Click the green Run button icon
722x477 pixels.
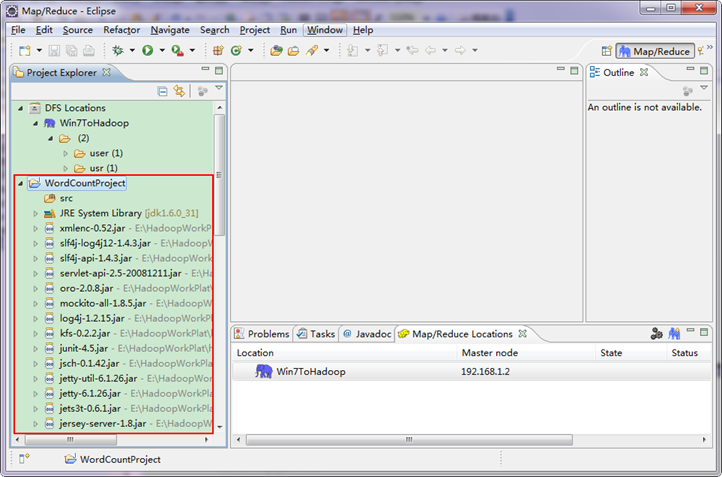click(x=148, y=50)
